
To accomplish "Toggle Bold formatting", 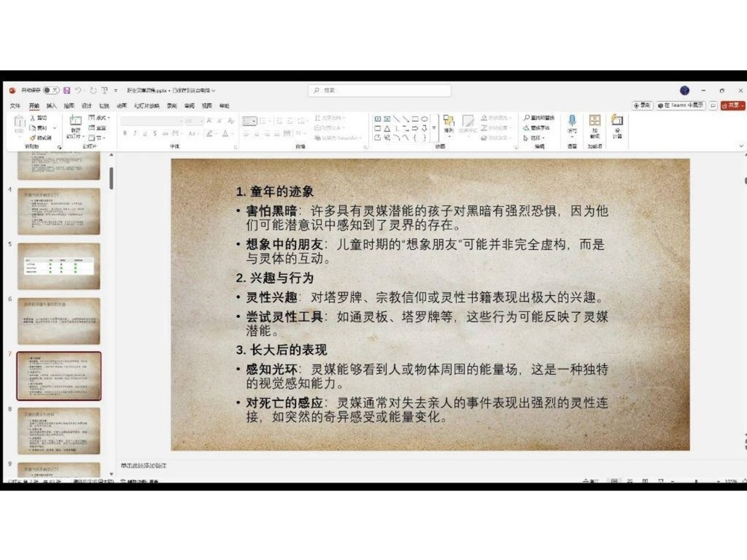I will 125,134.
